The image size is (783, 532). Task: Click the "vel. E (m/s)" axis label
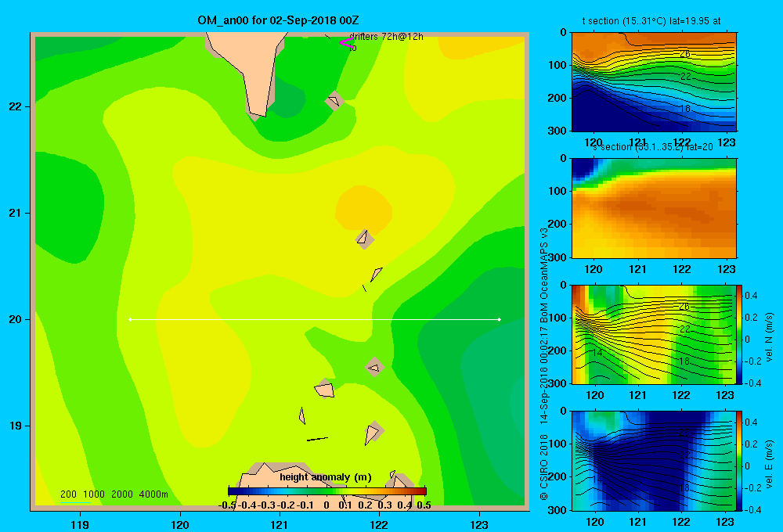point(769,463)
